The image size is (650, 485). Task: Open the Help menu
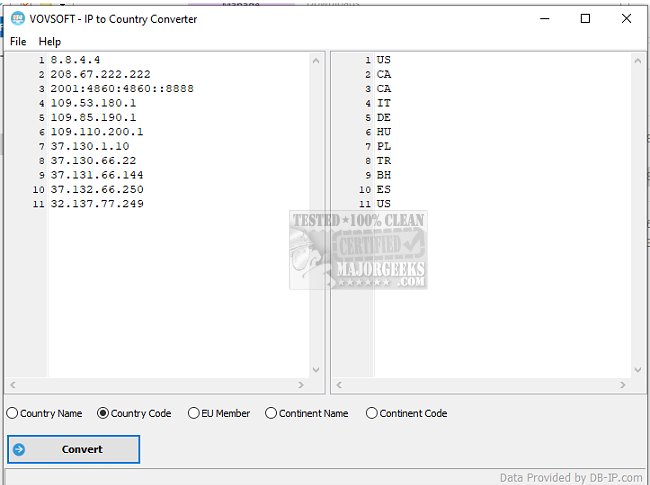pyautogui.click(x=50, y=41)
